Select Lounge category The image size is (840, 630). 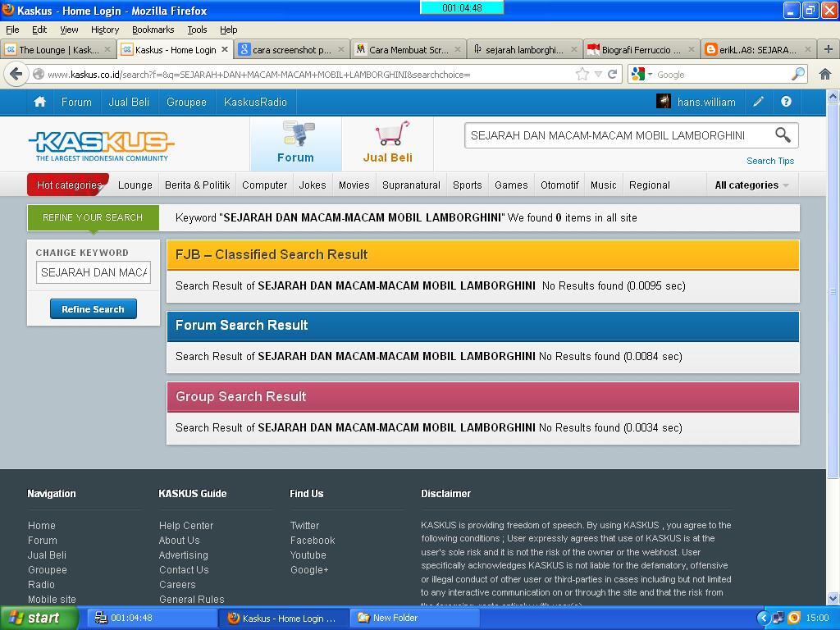coord(135,185)
